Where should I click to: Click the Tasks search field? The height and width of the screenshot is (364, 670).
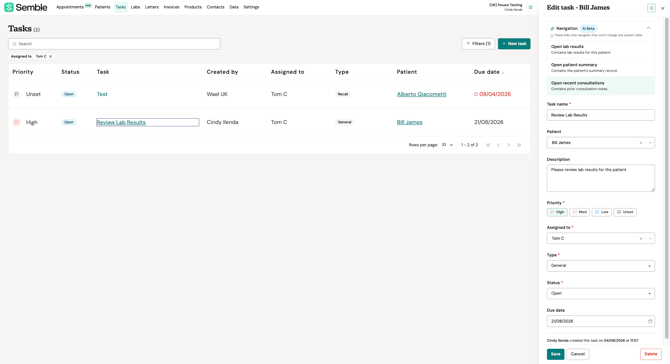point(114,44)
